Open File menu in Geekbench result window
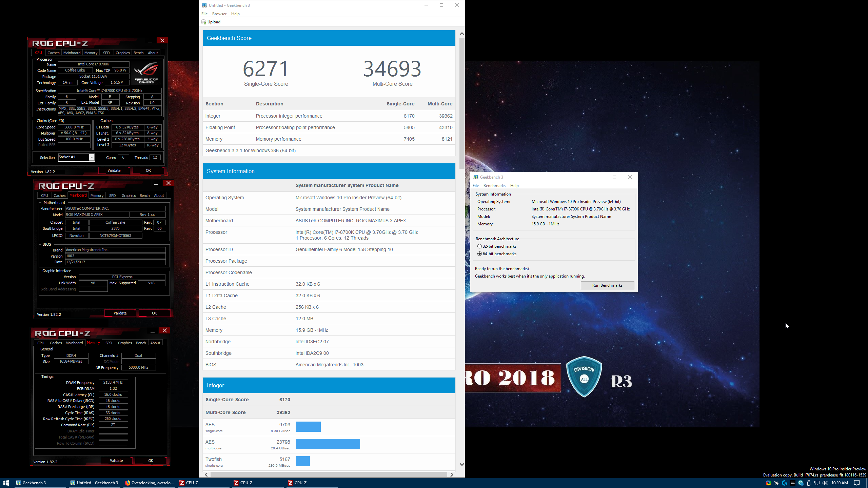This screenshot has width=868, height=488. pyautogui.click(x=204, y=14)
